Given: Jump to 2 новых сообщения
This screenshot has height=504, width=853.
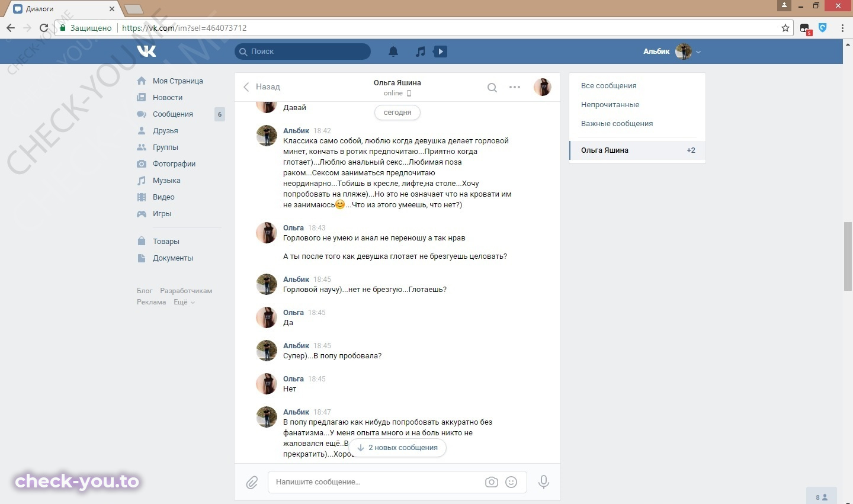Looking at the screenshot, I should tap(397, 448).
